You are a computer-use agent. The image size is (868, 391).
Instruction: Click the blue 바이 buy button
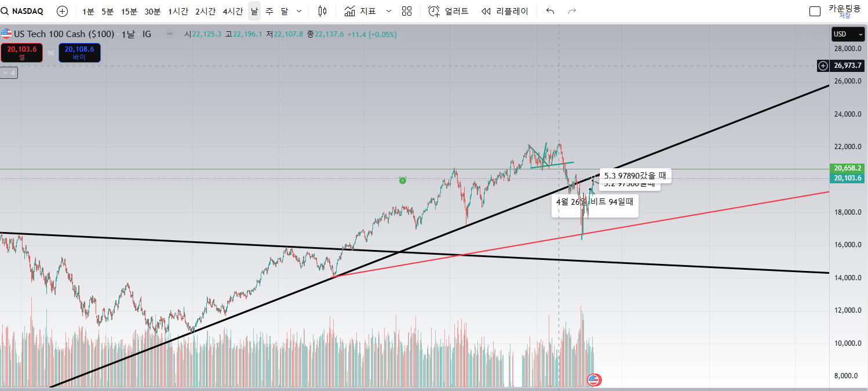pos(79,53)
